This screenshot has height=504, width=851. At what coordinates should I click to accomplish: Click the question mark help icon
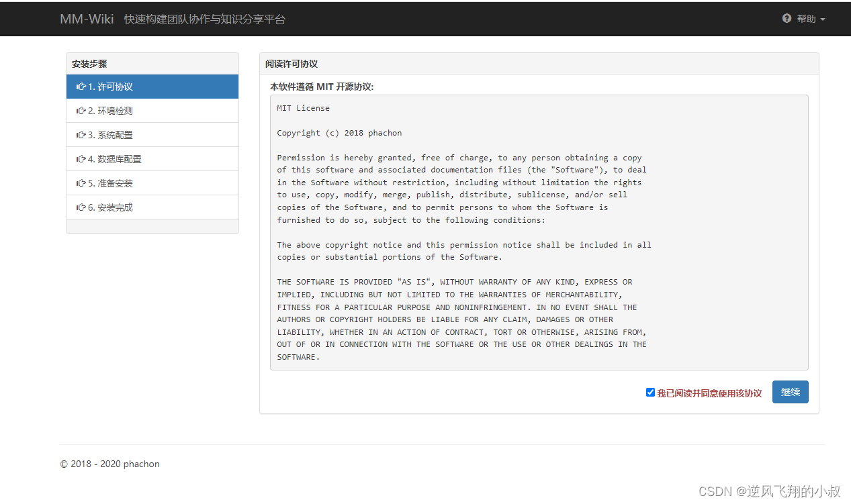pos(787,19)
